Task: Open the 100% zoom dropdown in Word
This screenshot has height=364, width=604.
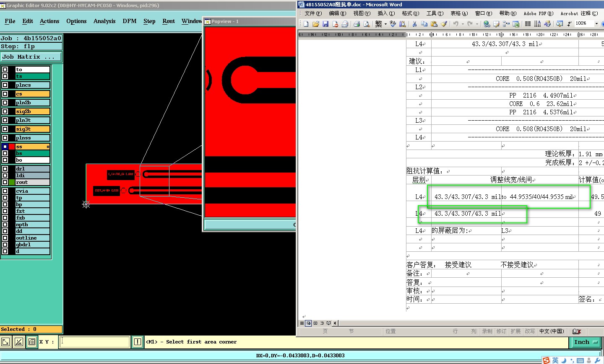Action: click(596, 23)
